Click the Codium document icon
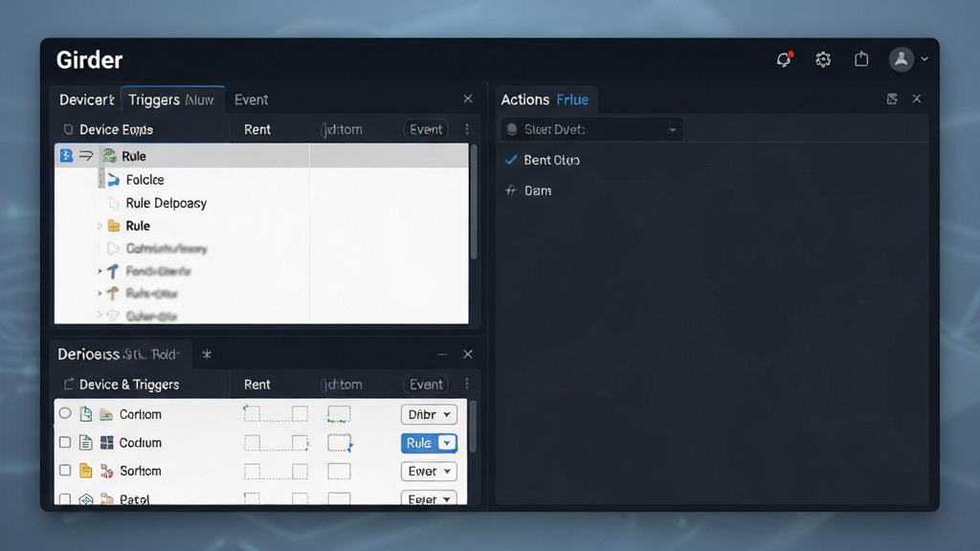Screen dimensions: 980x551 [x=86, y=443]
